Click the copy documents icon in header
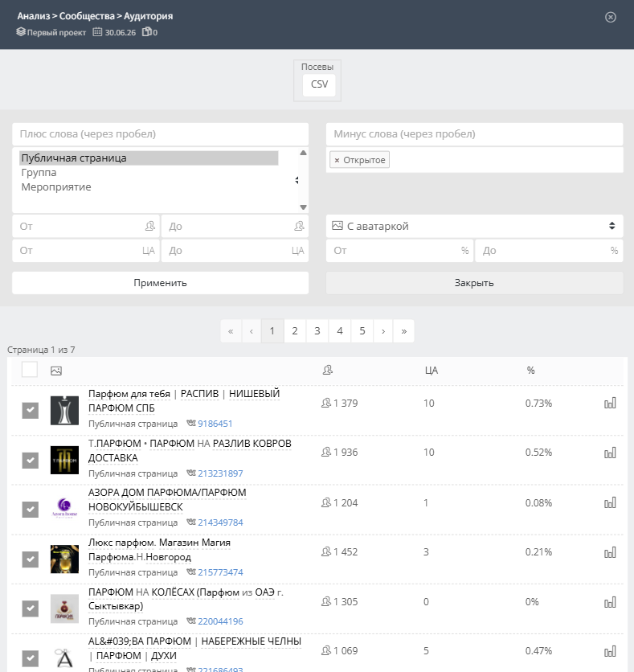Viewport: 634px width, 672px height. 147,31
